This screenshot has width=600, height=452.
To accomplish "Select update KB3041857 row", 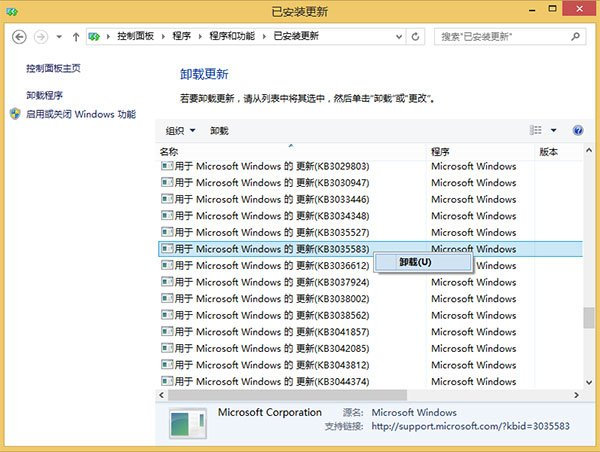I will click(370, 332).
